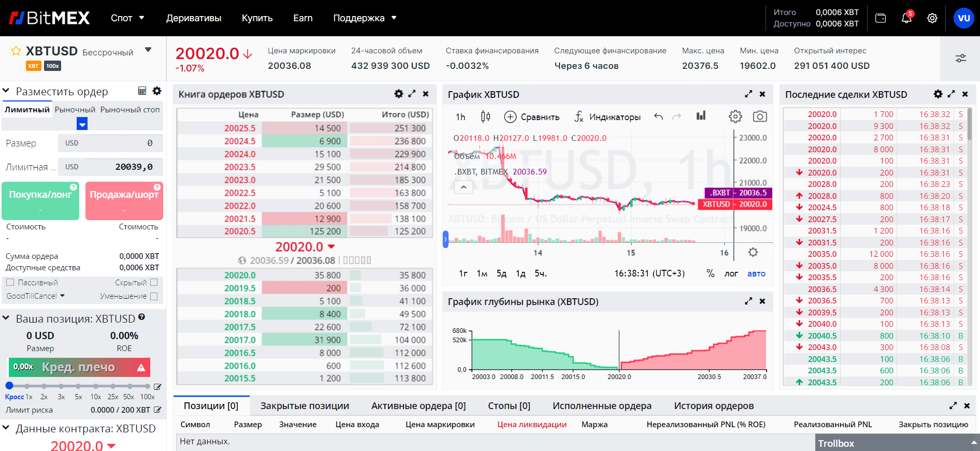Open Place Order panel settings gear
Screen dimensions: 980x451
click(x=157, y=91)
